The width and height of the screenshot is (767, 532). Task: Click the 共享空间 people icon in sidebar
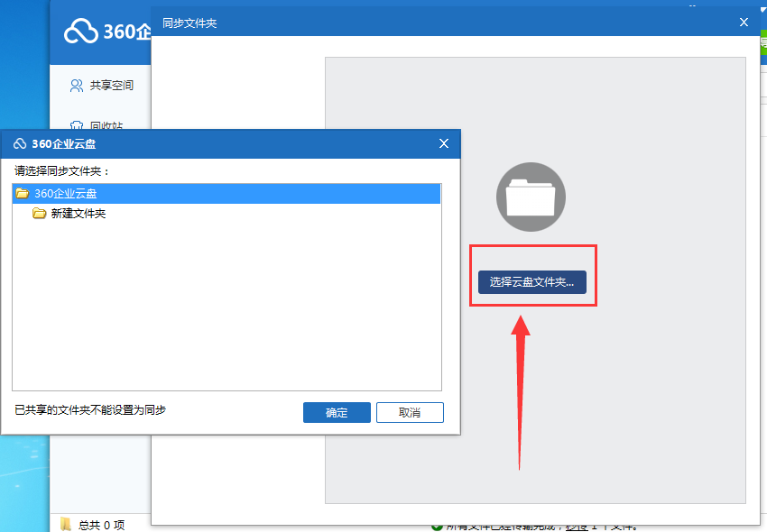point(77,86)
